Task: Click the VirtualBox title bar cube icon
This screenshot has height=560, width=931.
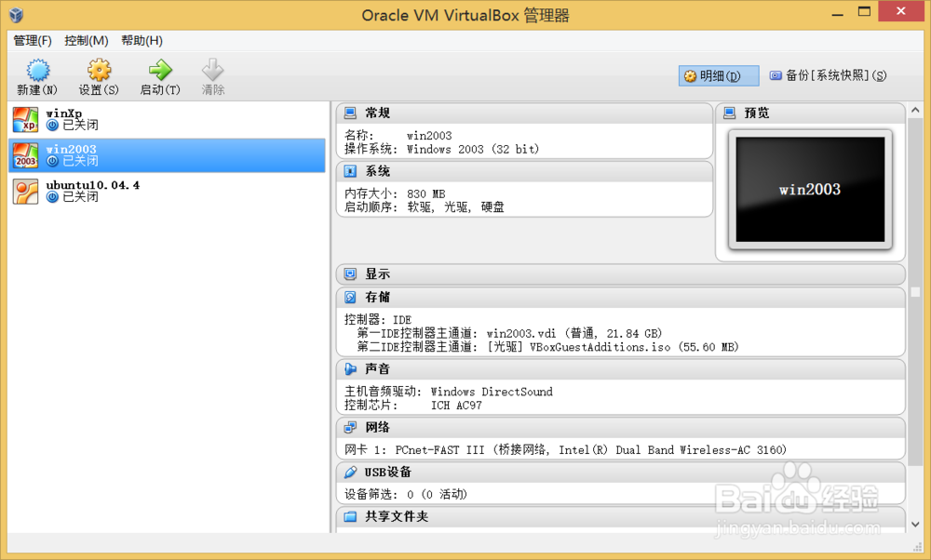Action: click(x=16, y=15)
